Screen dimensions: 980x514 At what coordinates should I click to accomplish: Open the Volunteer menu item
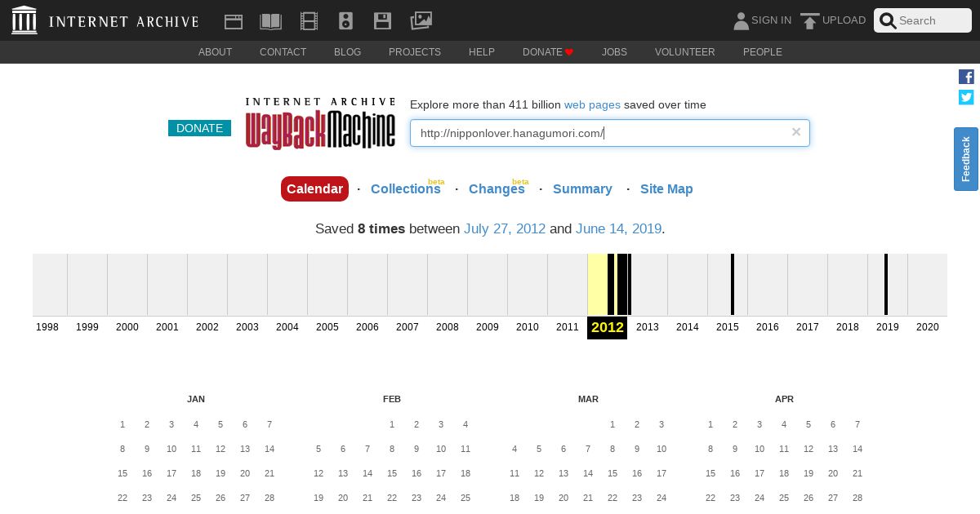pyautogui.click(x=685, y=52)
